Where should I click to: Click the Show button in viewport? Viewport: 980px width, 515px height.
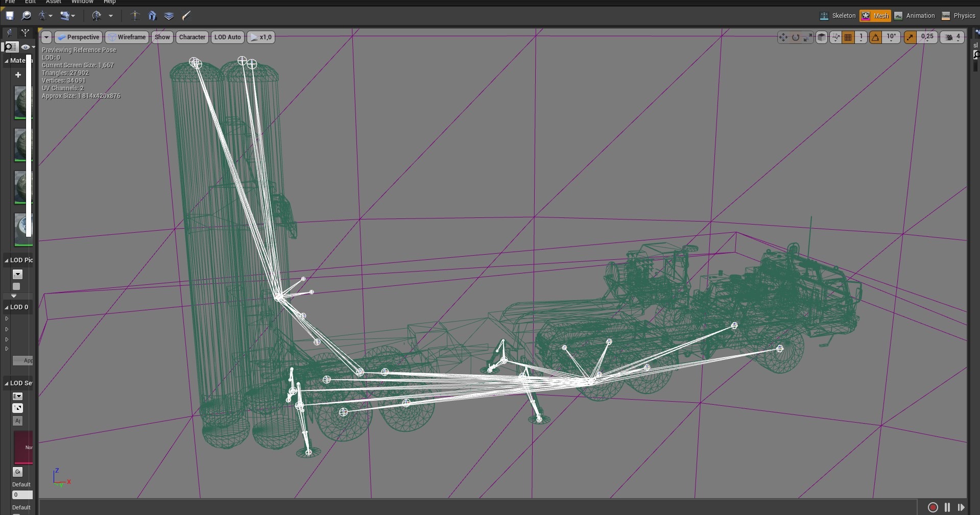pos(162,37)
